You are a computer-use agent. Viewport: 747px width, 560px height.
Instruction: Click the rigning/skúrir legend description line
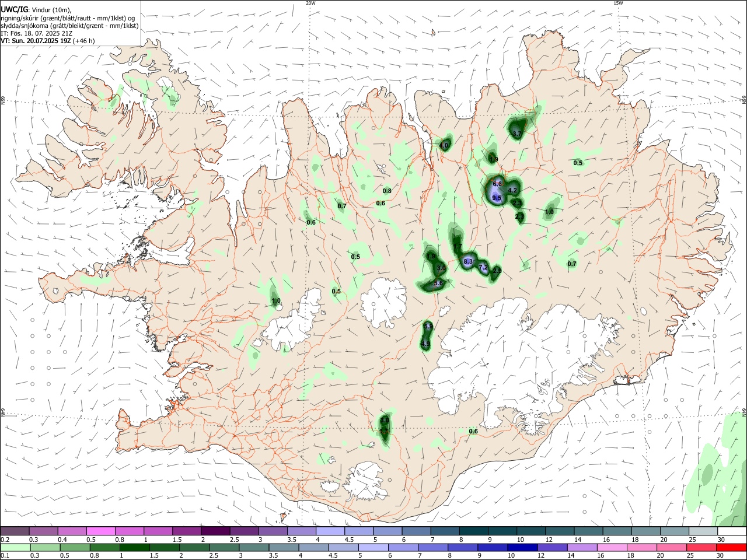[x=68, y=18]
